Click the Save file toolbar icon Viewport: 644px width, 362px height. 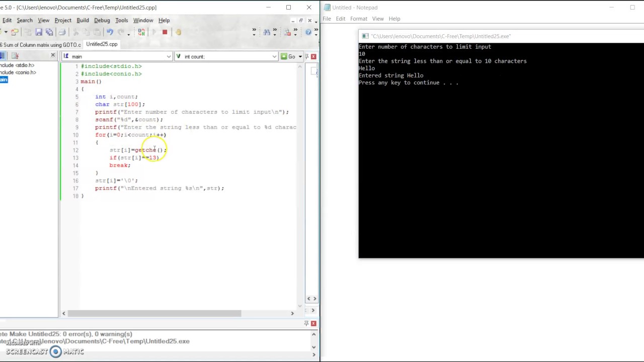[x=38, y=32]
